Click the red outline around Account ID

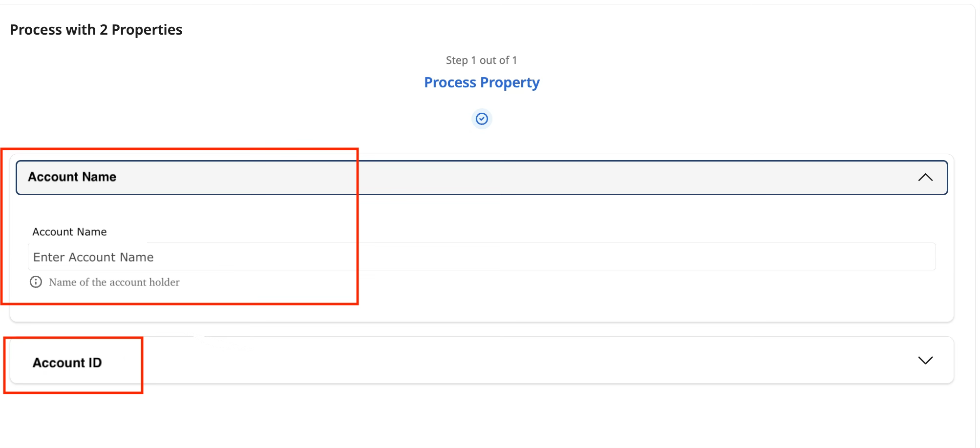[x=142, y=371]
